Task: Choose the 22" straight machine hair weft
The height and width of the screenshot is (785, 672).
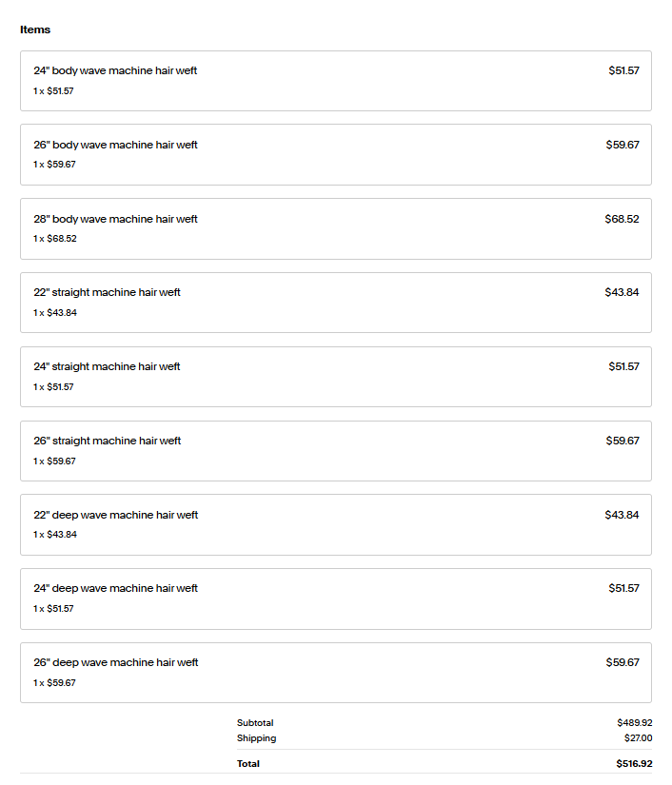Action: pyautogui.click(x=107, y=293)
